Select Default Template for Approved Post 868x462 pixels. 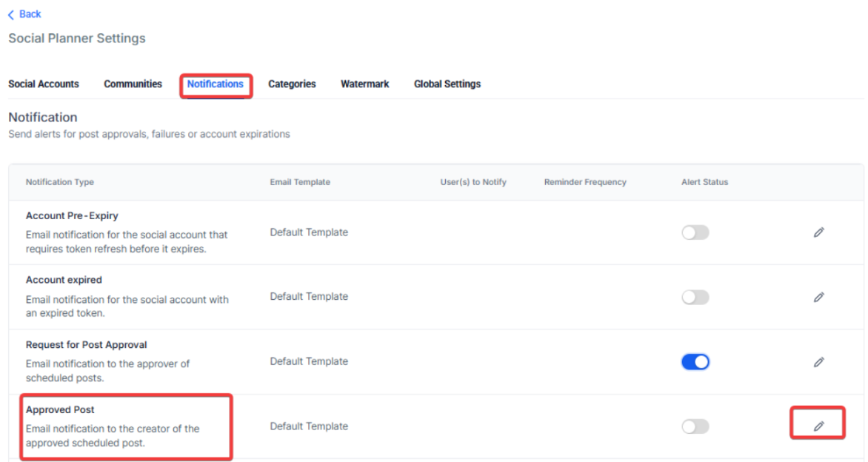coord(309,426)
